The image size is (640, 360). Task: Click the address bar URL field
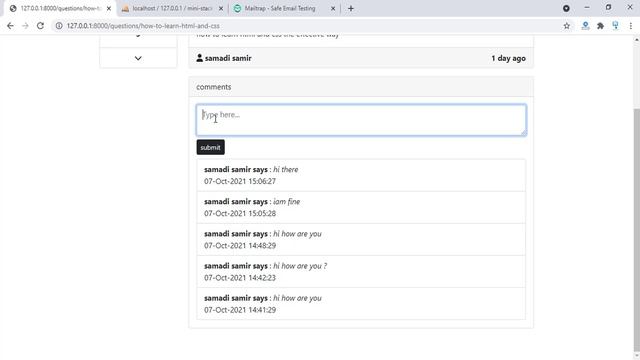coord(310,26)
